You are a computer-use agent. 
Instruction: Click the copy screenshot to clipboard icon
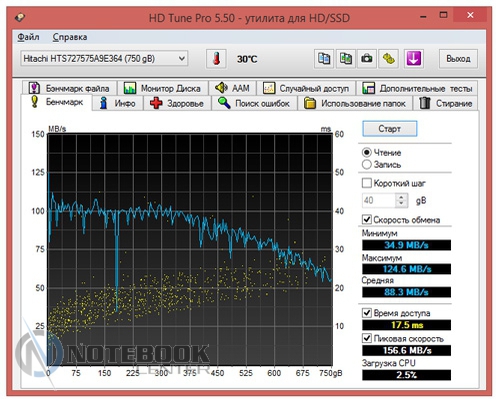(345, 59)
